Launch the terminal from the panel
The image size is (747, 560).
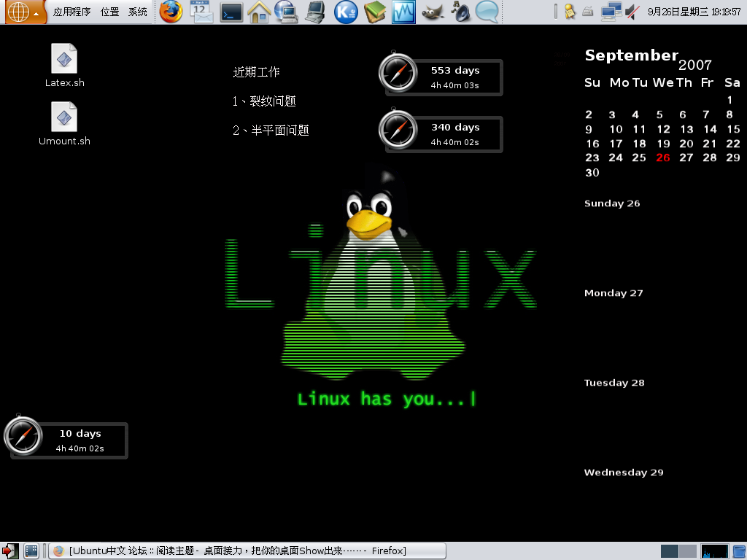(x=231, y=12)
